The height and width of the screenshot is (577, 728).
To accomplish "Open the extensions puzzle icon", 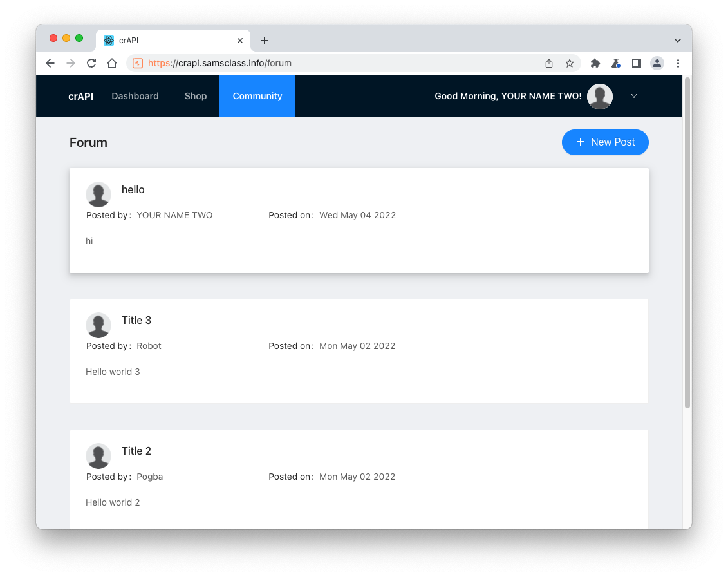I will pos(595,63).
